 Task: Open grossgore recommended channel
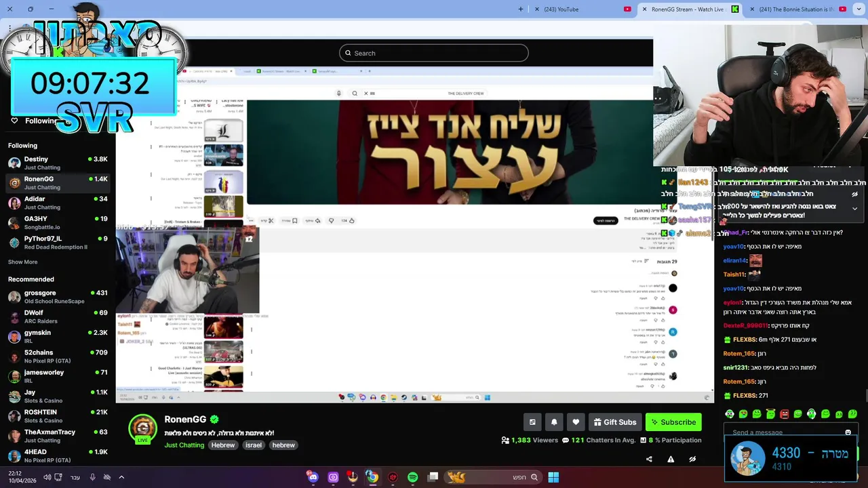coord(58,297)
